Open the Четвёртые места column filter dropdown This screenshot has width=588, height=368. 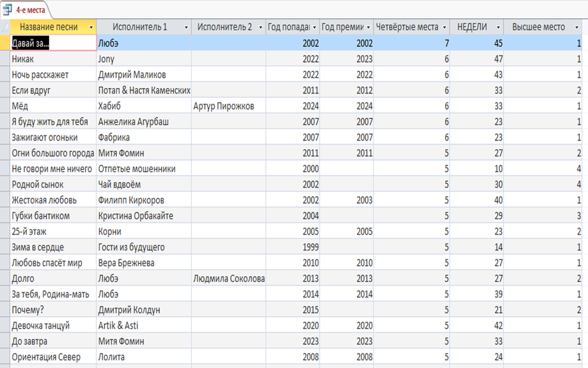coord(444,27)
